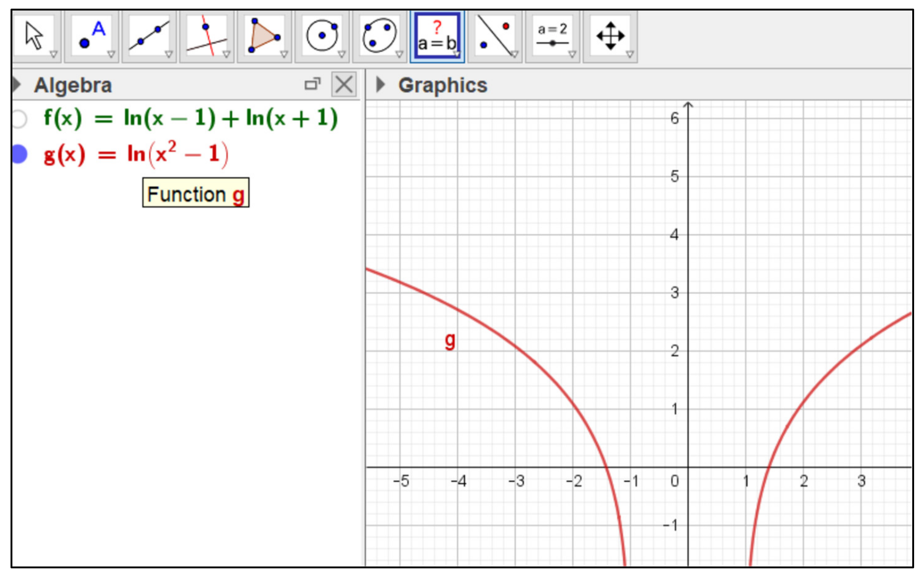Select the Relation a=b tool
The width and height of the screenshot is (924, 577).
(x=437, y=36)
